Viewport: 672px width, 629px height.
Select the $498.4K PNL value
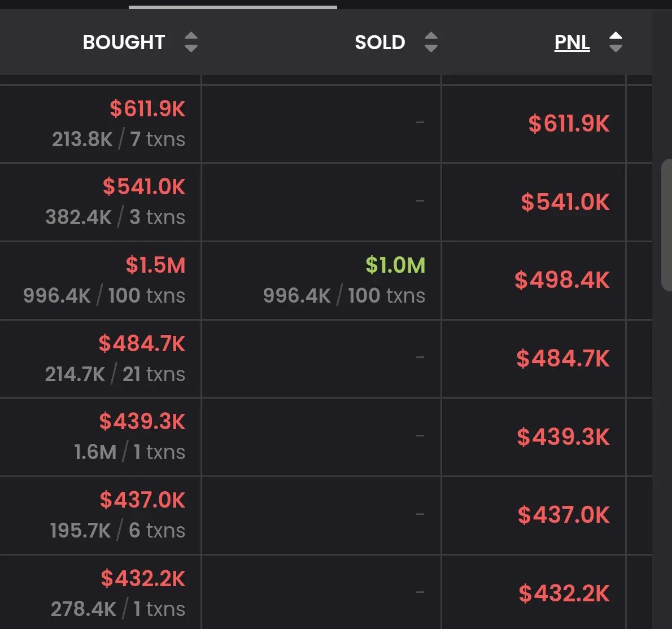(562, 280)
